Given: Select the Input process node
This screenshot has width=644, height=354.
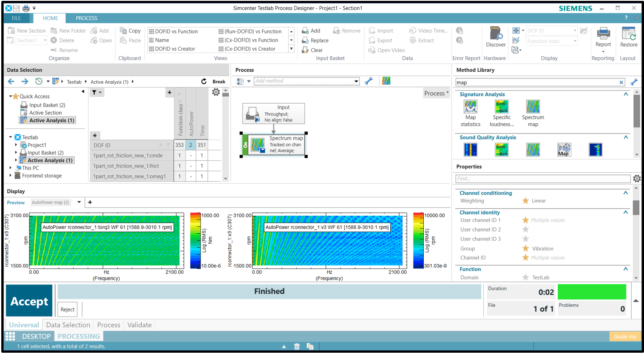Looking at the screenshot, I should [x=273, y=114].
